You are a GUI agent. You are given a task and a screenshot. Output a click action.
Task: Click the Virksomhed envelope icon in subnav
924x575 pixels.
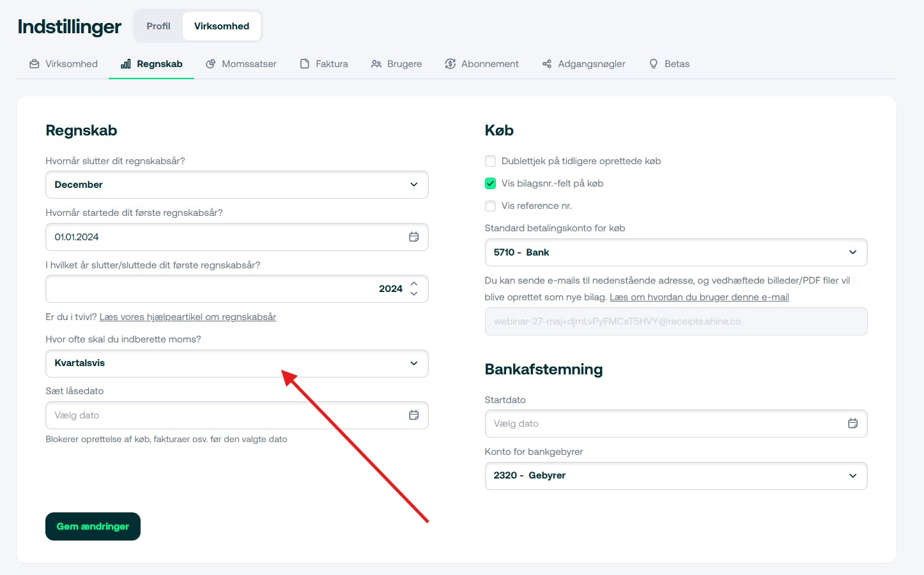coord(35,64)
